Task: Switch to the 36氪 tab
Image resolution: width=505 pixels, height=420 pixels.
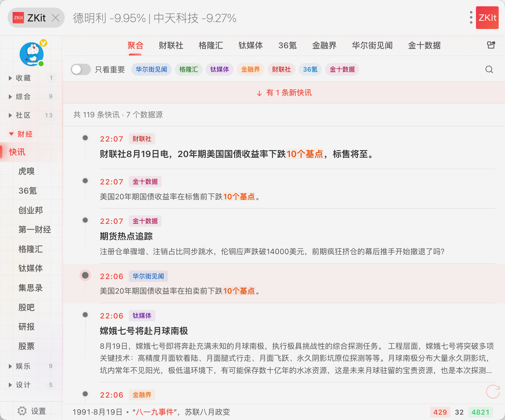Action: (288, 45)
